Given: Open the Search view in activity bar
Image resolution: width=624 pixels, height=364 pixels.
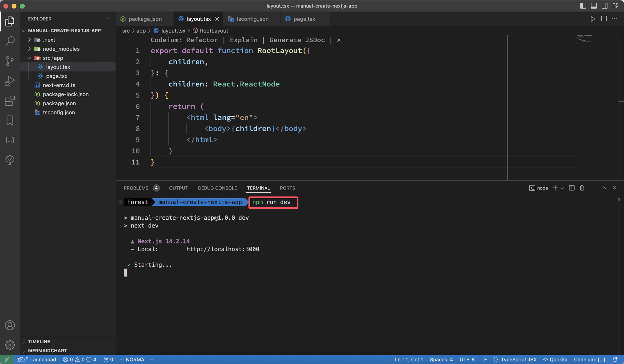Looking at the screenshot, I should point(10,41).
